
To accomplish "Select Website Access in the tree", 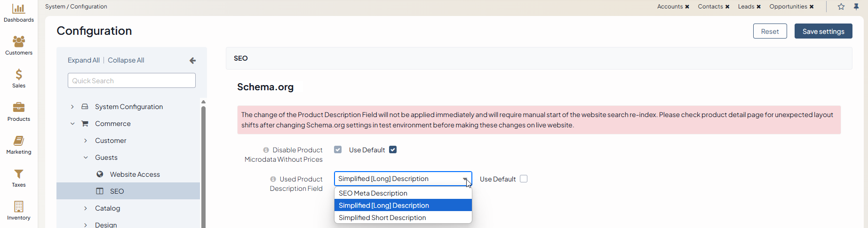I will coord(135,174).
